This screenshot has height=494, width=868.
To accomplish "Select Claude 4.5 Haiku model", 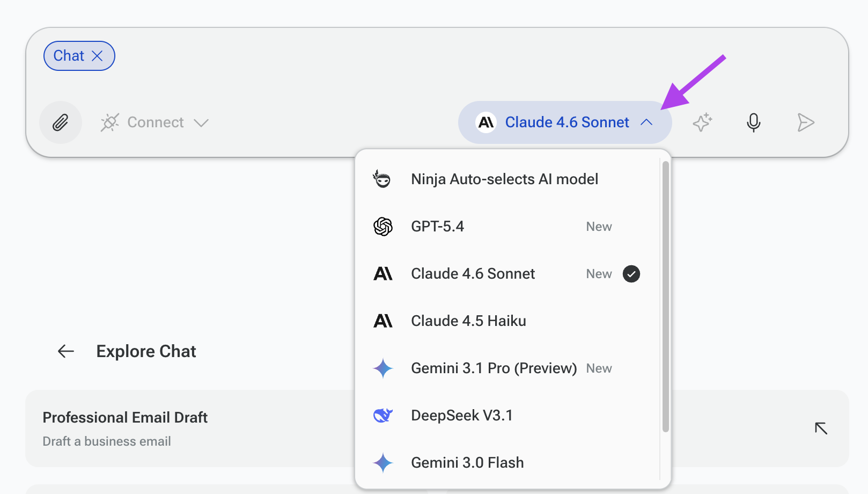I will pos(507,321).
